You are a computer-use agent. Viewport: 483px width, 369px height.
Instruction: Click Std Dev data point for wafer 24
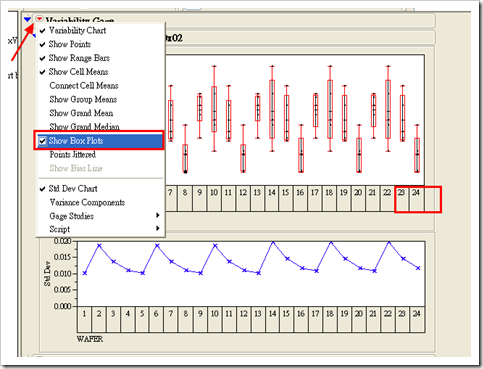tap(418, 268)
